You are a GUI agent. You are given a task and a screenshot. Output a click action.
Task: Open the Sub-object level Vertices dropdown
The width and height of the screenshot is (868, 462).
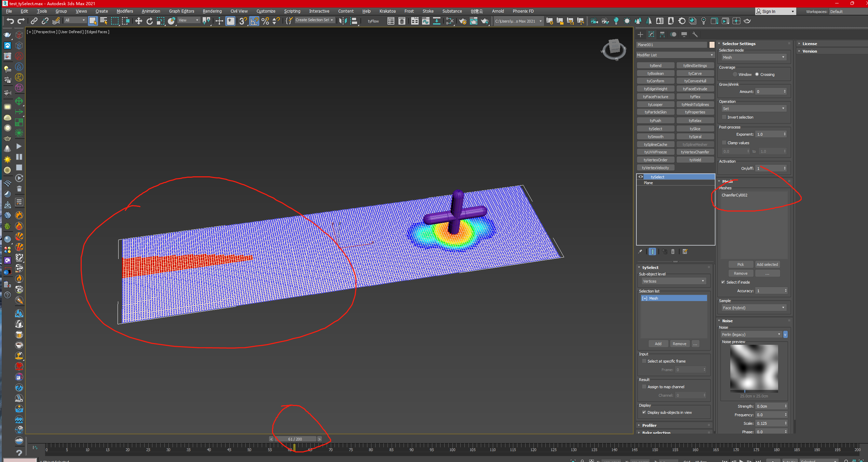click(x=674, y=281)
